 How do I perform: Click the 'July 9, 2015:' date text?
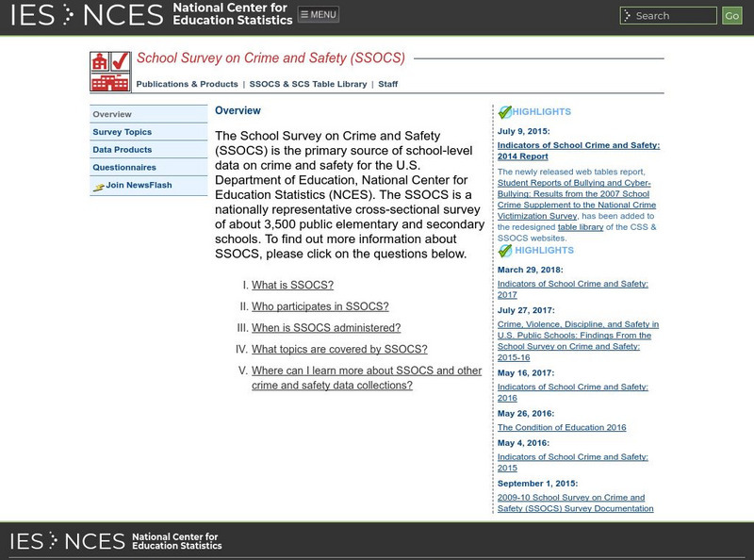pos(524,131)
